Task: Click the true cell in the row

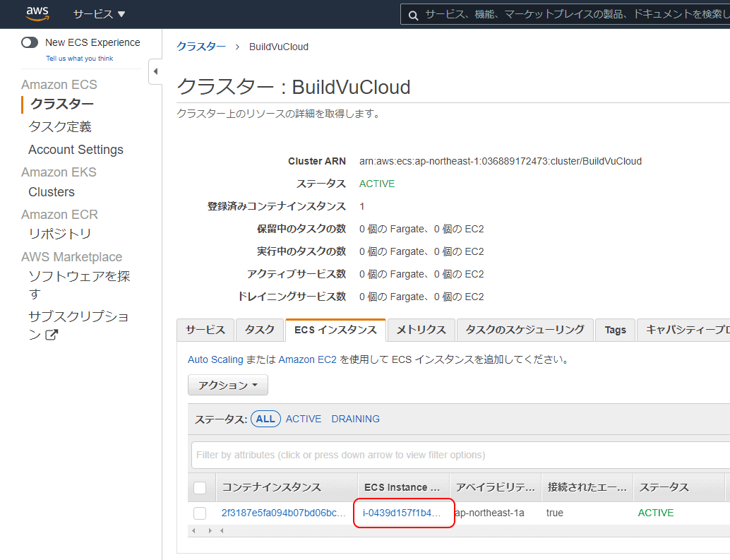Action: pyautogui.click(x=554, y=513)
